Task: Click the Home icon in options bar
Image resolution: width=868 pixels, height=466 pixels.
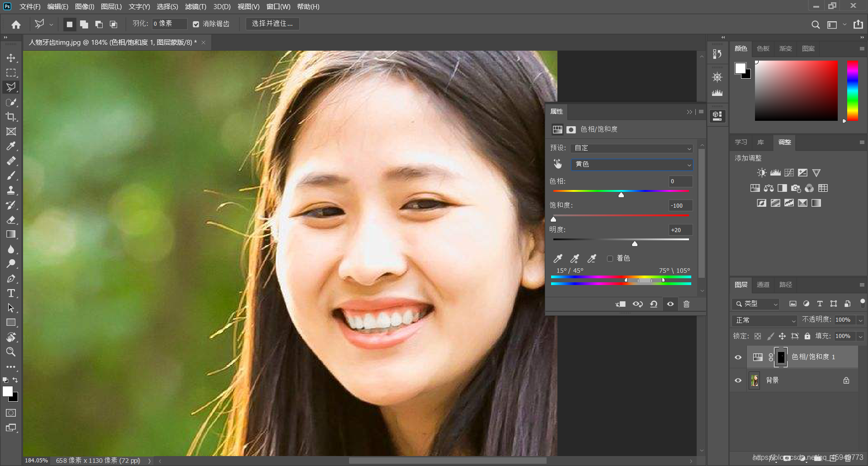Action: click(16, 24)
